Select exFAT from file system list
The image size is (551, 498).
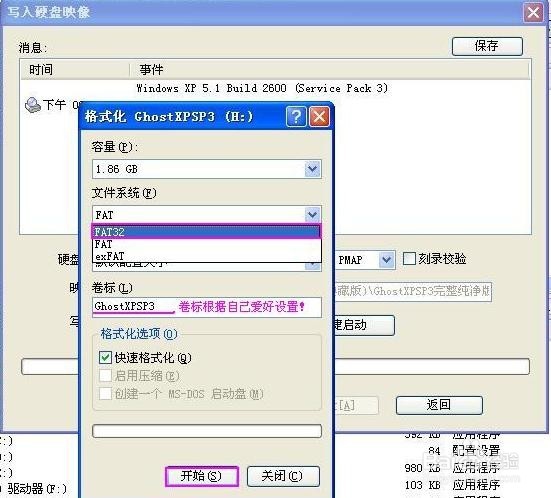[206, 256]
